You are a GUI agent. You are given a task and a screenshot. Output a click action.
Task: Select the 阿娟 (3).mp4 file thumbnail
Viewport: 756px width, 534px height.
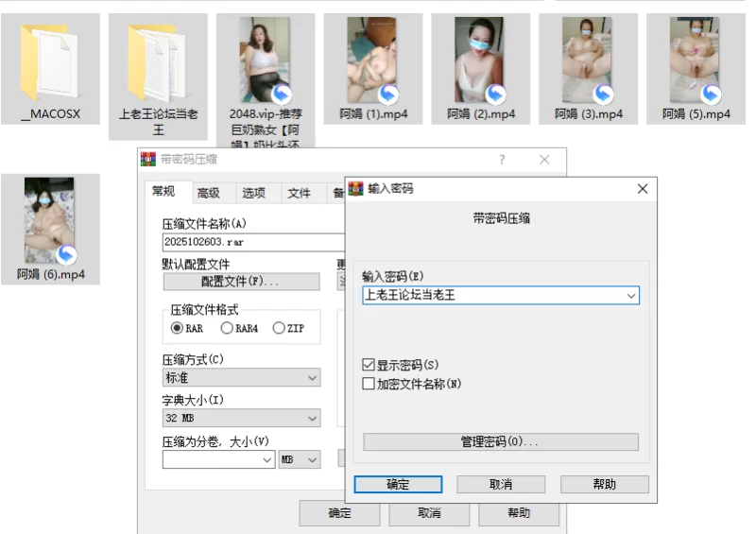point(587,60)
